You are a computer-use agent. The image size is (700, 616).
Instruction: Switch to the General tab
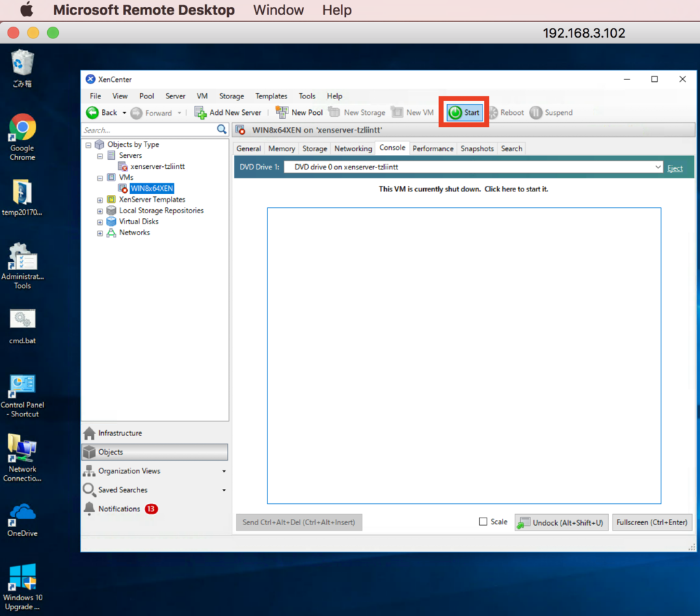coord(249,148)
